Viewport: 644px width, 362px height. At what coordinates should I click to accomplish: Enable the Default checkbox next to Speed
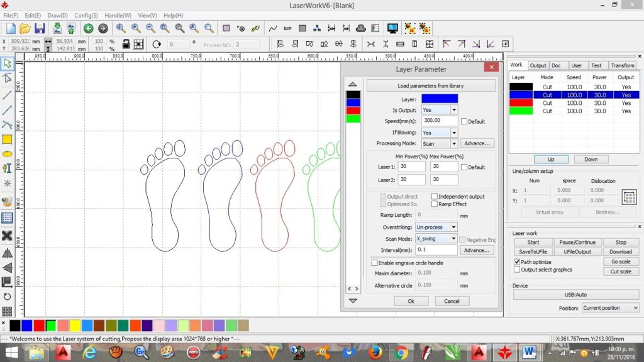coord(464,121)
